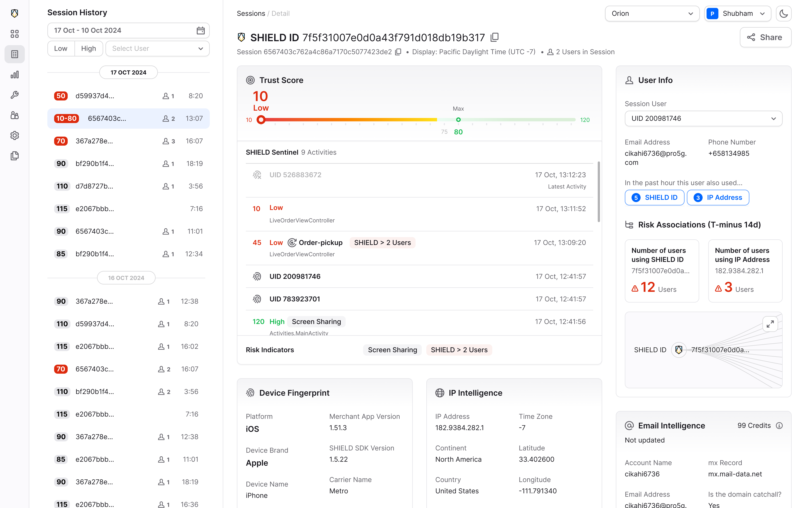The width and height of the screenshot is (812, 508).
Task: Select session 6567403c at 16:07 with score 70
Action: pyautogui.click(x=126, y=369)
